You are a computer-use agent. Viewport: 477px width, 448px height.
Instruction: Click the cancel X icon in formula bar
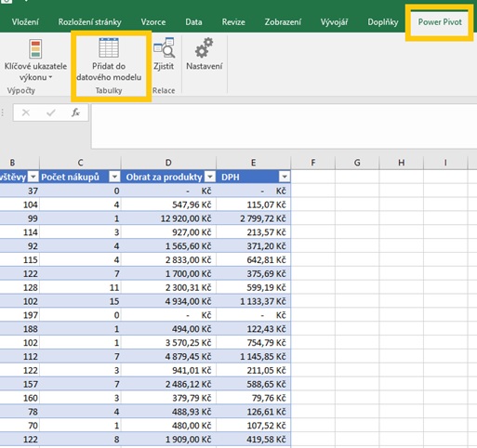(x=26, y=112)
